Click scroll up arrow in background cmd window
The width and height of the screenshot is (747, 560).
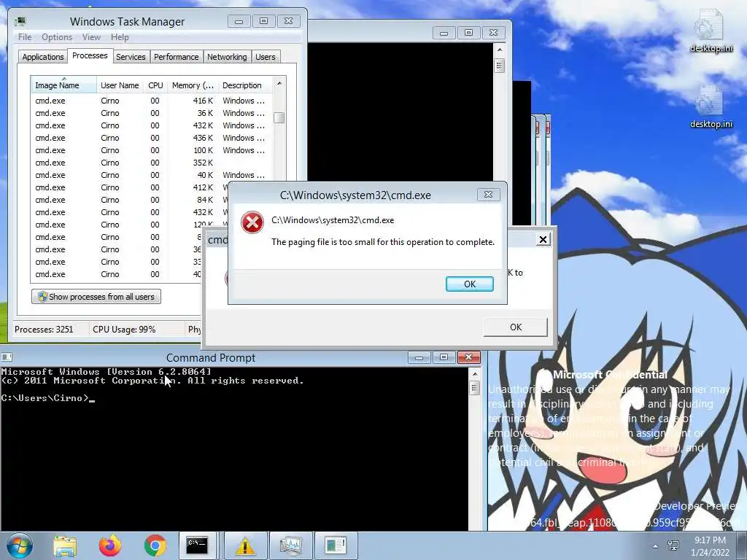pos(499,50)
